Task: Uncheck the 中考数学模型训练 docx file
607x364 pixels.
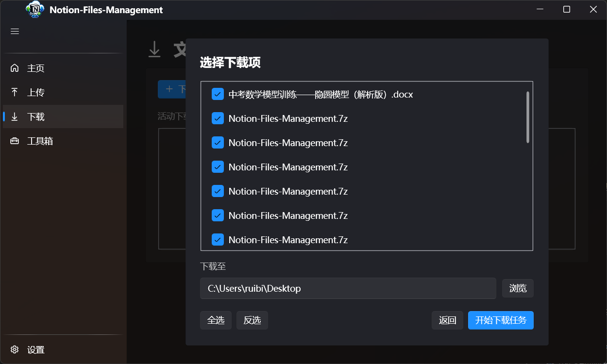Action: click(218, 94)
